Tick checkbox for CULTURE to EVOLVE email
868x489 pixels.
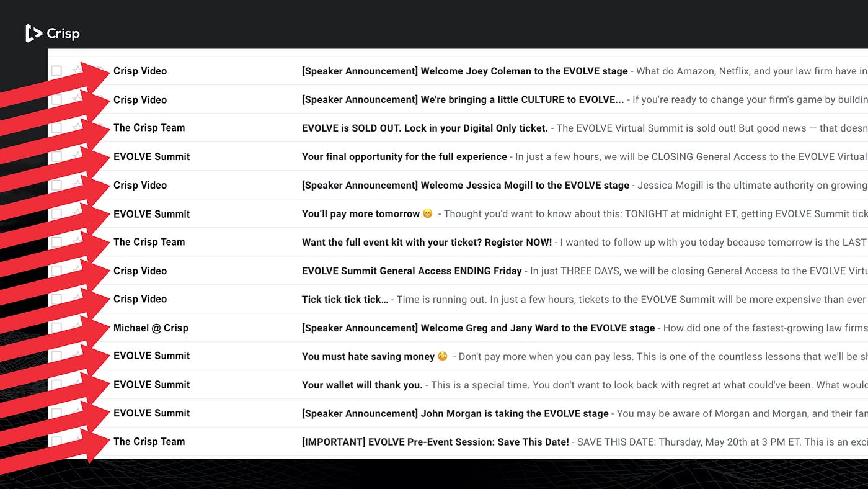(x=56, y=99)
